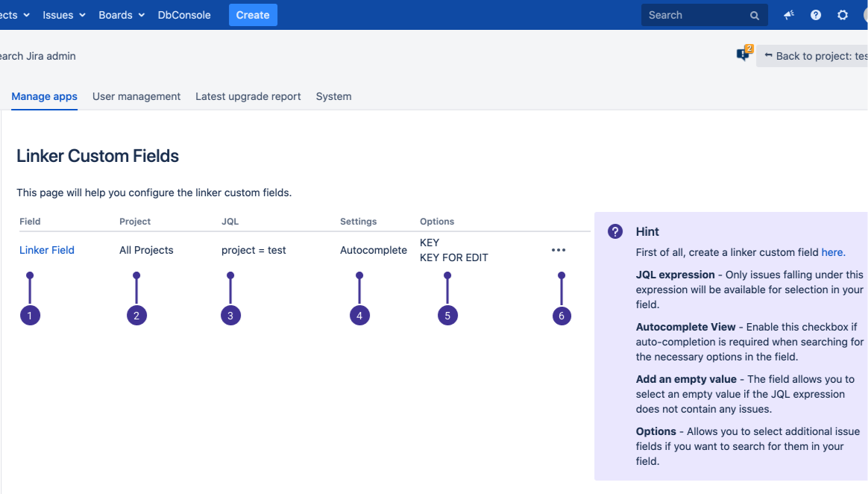
Task: Expand the Issues dropdown menu
Action: point(63,15)
